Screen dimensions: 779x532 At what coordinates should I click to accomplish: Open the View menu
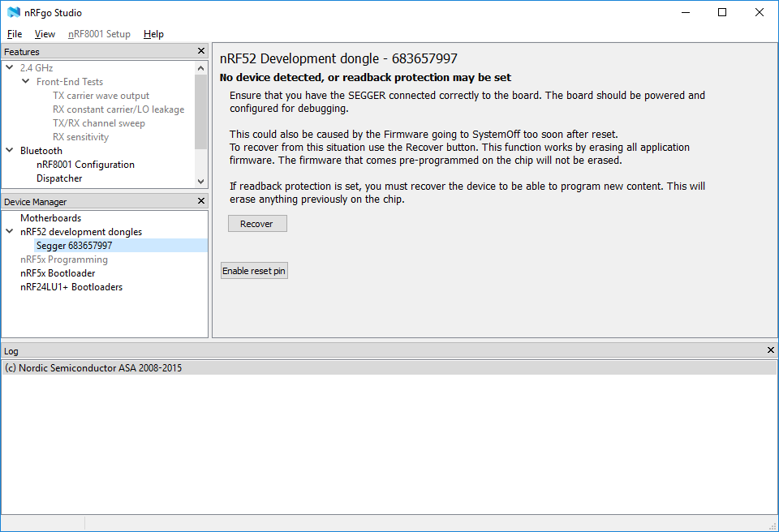(45, 34)
